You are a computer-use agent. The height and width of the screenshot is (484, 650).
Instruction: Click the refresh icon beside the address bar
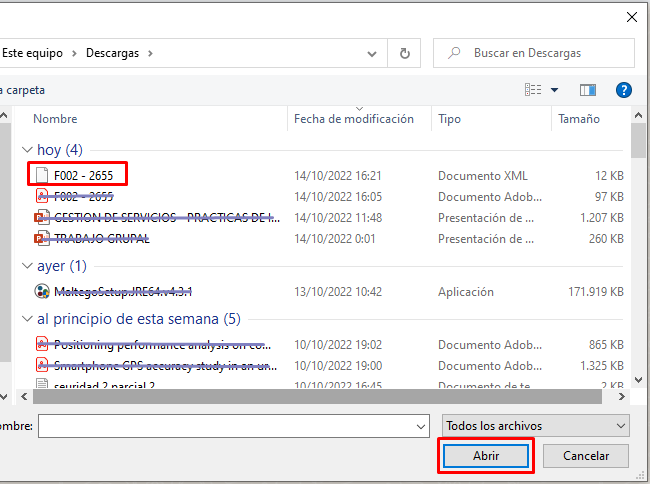404,53
